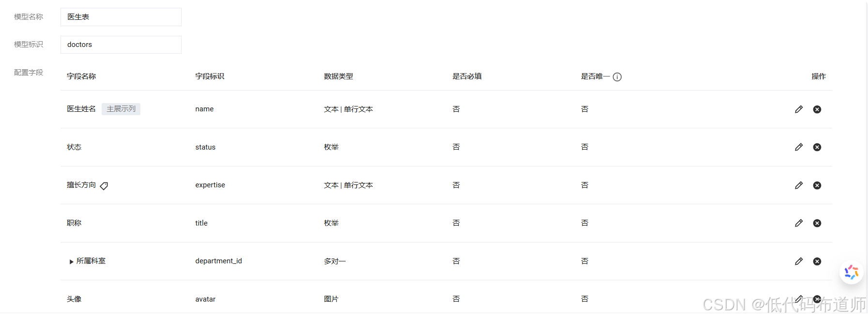Click the 模型名称 label

[29, 17]
